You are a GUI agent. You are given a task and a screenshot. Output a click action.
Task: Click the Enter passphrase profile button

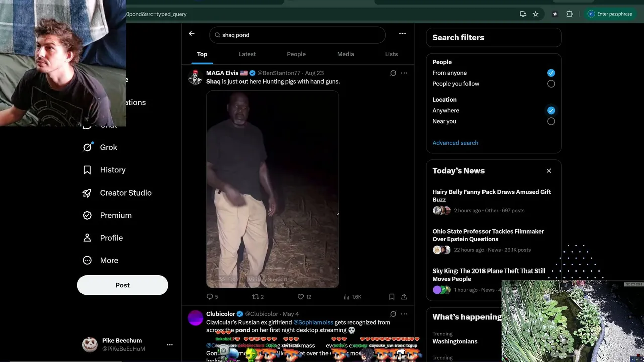point(610,14)
